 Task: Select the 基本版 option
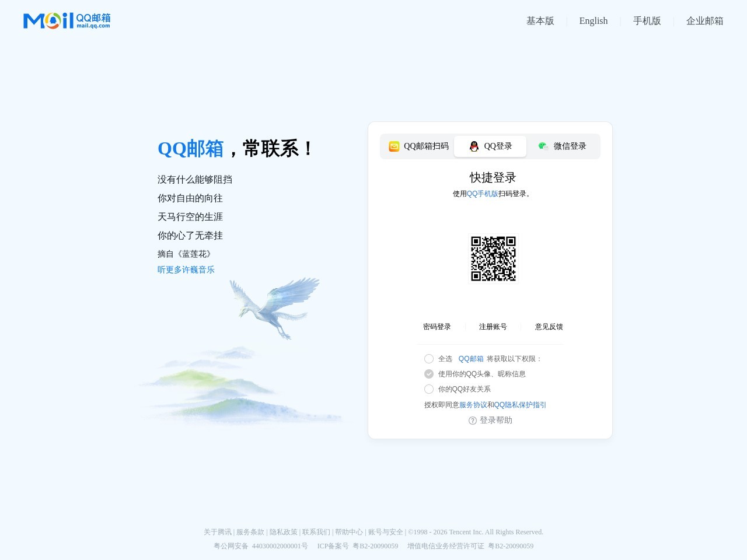point(540,20)
